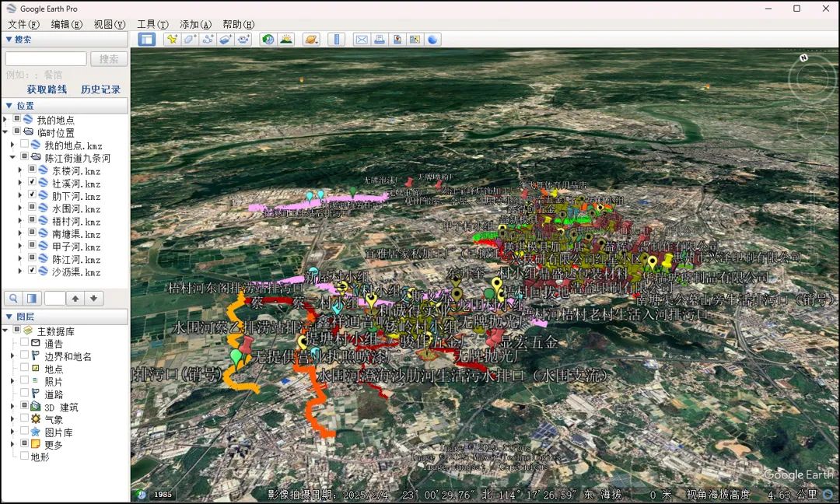Screen dimensions: 840x504
Task: Expand the 边界和地名 layer node
Action: click(x=12, y=355)
